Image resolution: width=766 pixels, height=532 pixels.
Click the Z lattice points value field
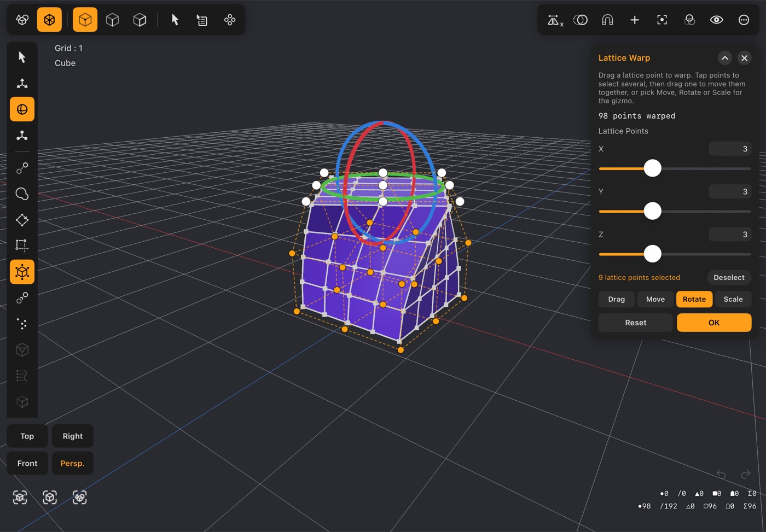coord(730,234)
